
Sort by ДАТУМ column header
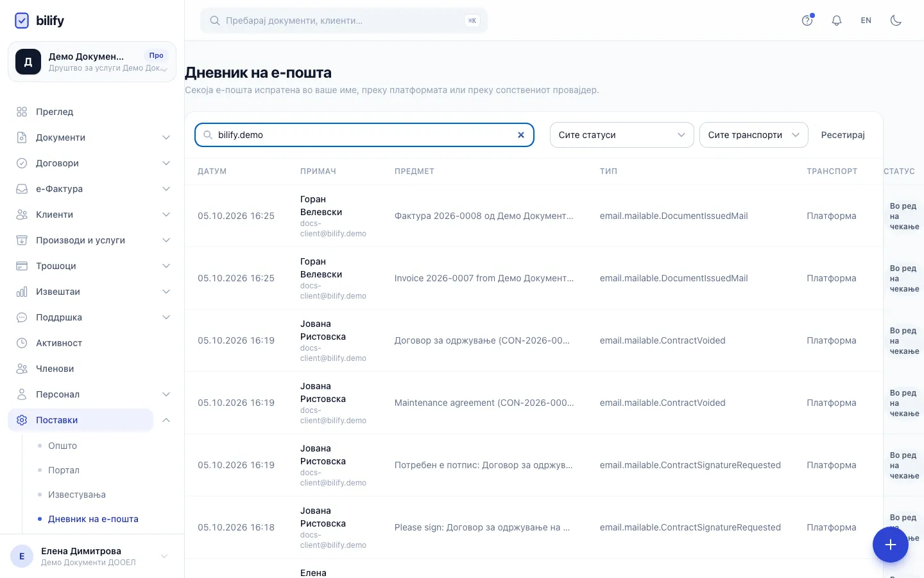tap(212, 171)
